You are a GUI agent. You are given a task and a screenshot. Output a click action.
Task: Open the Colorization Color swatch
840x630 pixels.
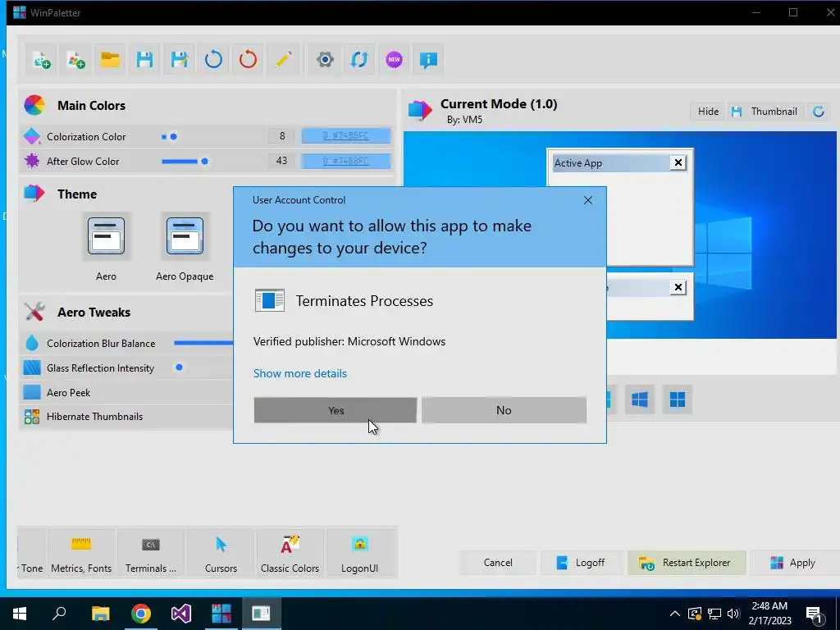coord(345,136)
